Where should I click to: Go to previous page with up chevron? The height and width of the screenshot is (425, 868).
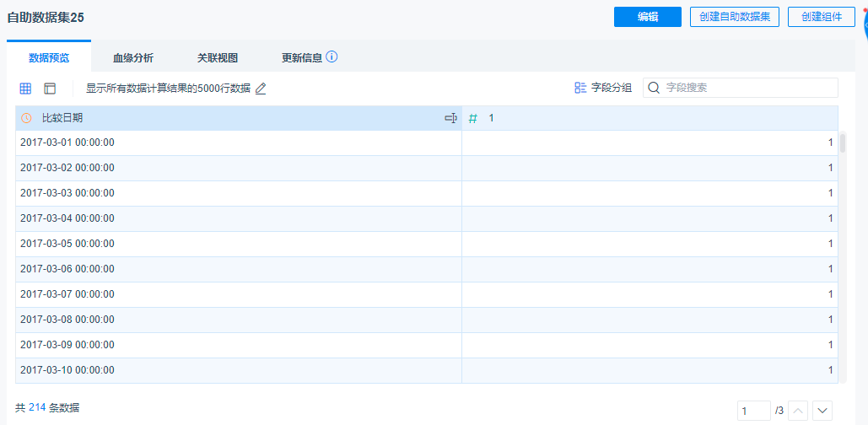799,411
